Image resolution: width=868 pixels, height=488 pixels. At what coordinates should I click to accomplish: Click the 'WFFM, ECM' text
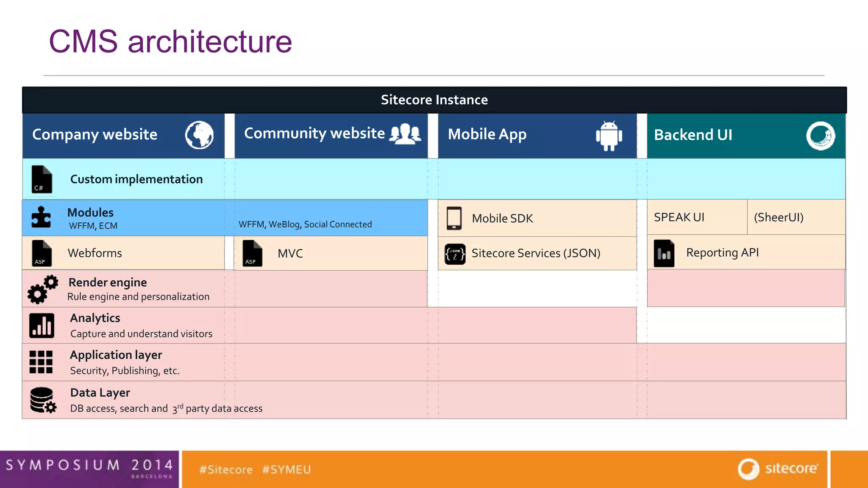(x=93, y=226)
